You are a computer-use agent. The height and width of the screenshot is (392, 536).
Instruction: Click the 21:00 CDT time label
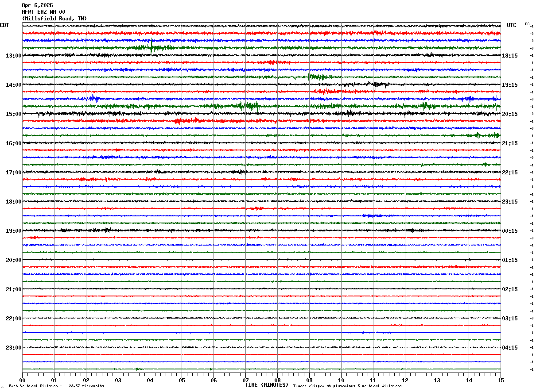(x=14, y=289)
